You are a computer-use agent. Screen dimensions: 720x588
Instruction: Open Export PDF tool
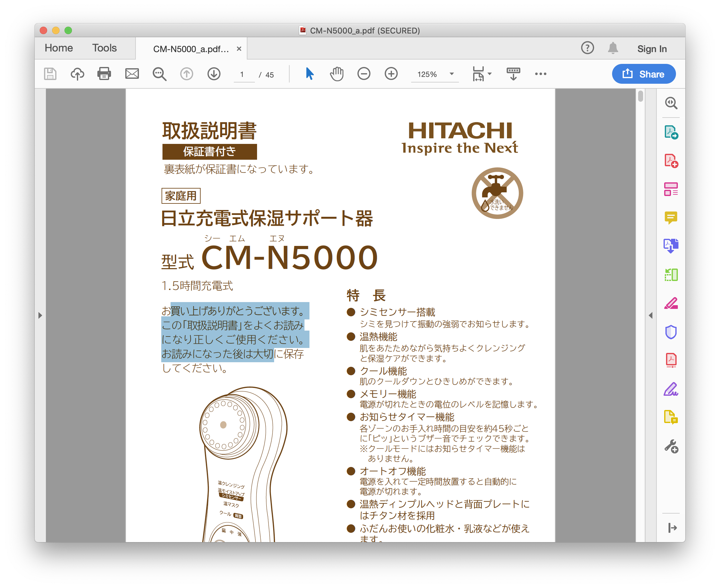671,132
